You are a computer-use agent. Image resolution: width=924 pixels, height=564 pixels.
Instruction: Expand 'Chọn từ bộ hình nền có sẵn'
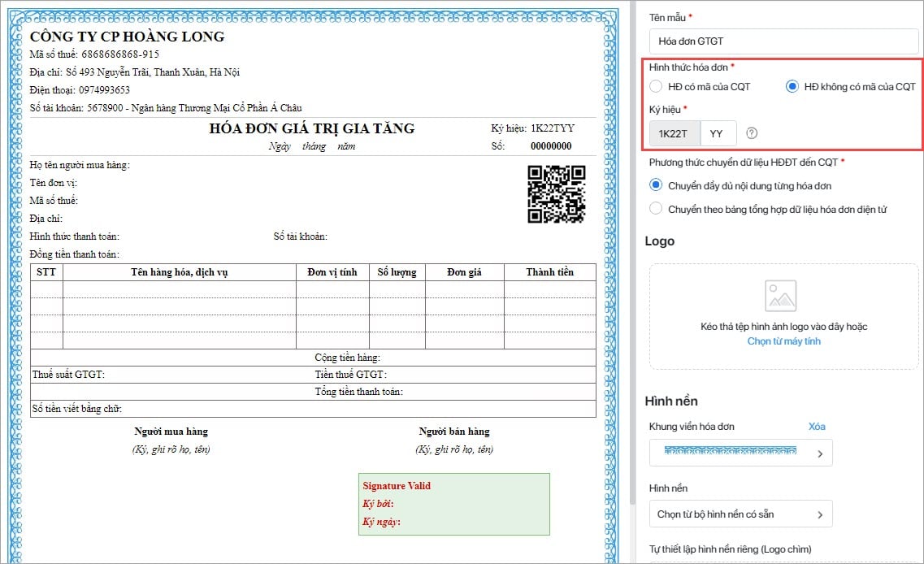740,514
